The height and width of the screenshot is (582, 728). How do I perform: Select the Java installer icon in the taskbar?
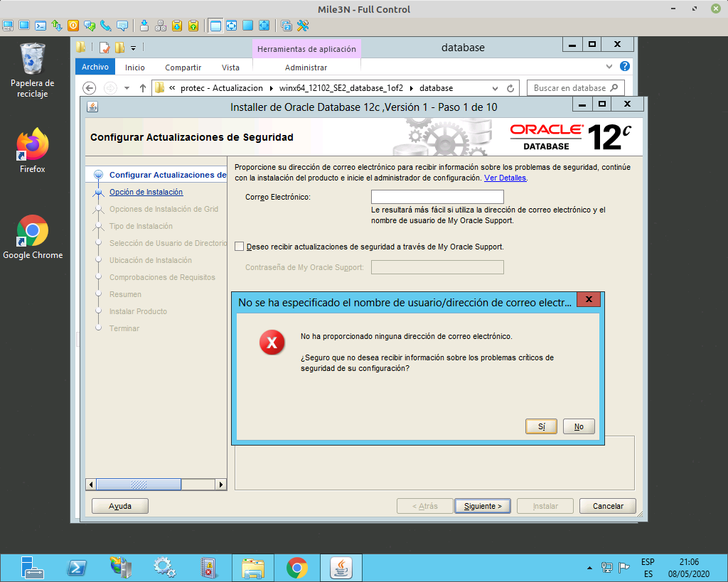click(x=341, y=567)
